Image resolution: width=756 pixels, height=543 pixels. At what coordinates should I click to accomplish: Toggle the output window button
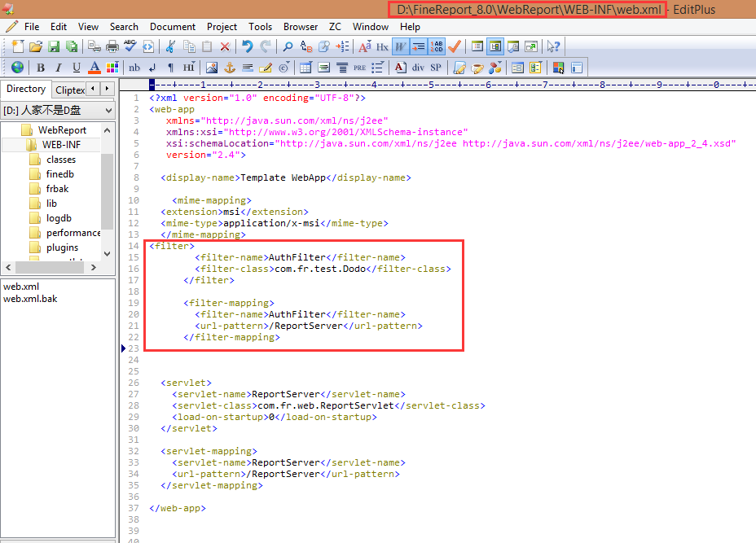pyautogui.click(x=513, y=46)
